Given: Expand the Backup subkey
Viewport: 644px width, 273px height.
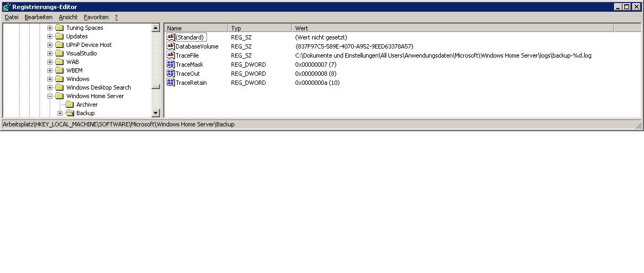Looking at the screenshot, I should point(60,113).
